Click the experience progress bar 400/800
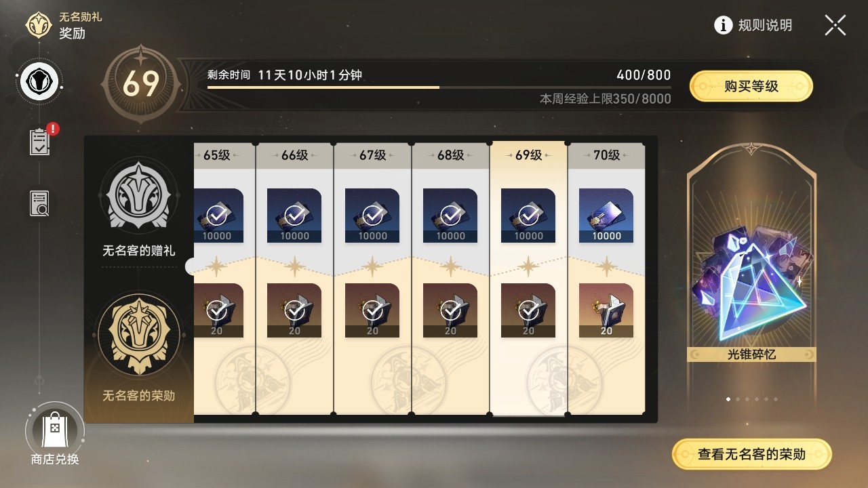Image resolution: width=868 pixels, height=488 pixels. (439, 87)
